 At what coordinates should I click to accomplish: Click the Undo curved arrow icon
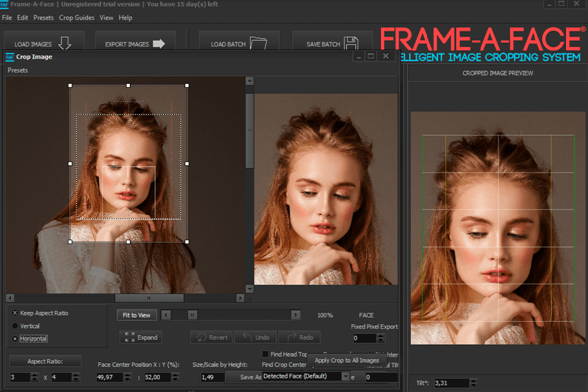pyautogui.click(x=247, y=336)
